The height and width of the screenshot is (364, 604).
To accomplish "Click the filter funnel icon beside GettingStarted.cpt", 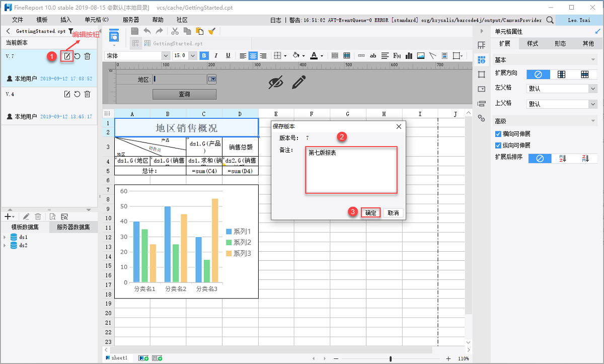I will [70, 31].
